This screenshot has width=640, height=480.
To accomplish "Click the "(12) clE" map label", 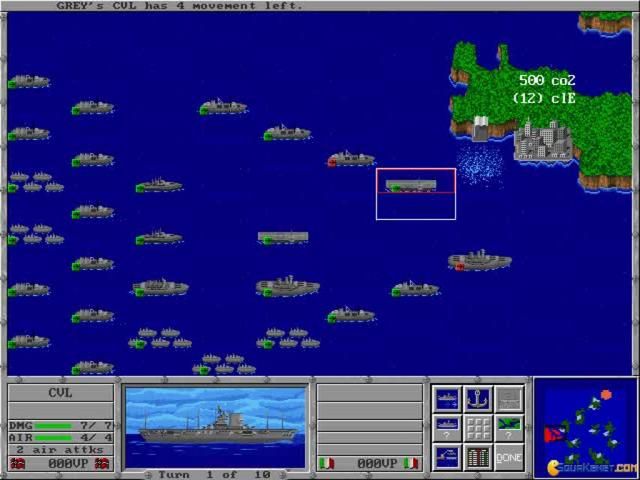I will 544,98.
